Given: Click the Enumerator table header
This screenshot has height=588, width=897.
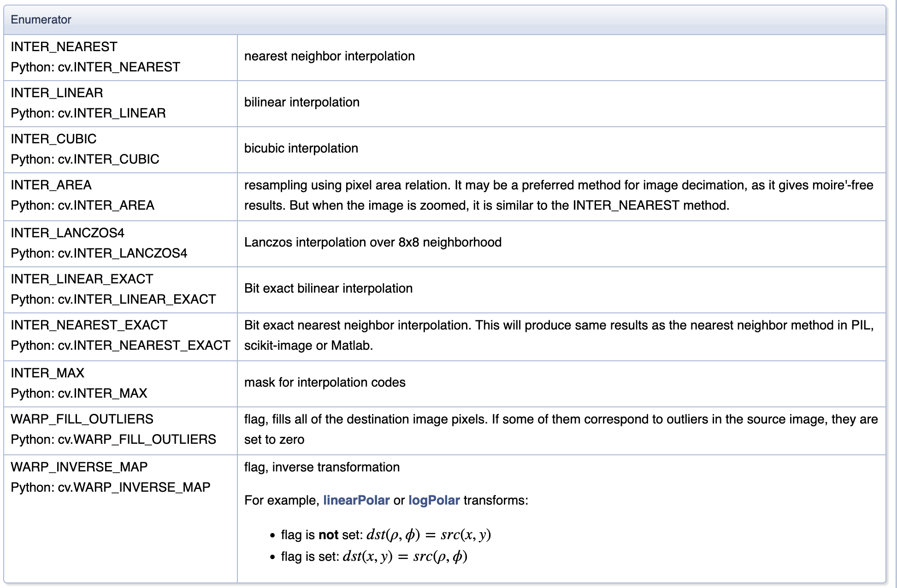Looking at the screenshot, I should [444, 20].
